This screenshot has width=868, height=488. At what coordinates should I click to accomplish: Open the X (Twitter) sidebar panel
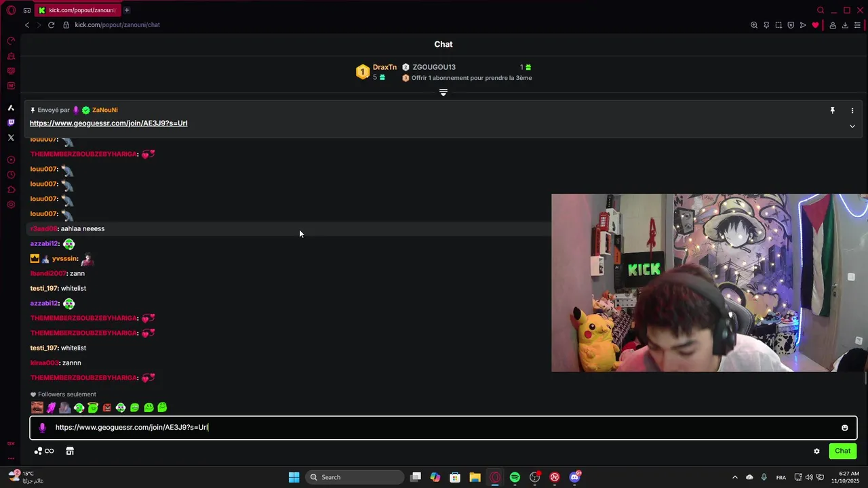(11, 138)
